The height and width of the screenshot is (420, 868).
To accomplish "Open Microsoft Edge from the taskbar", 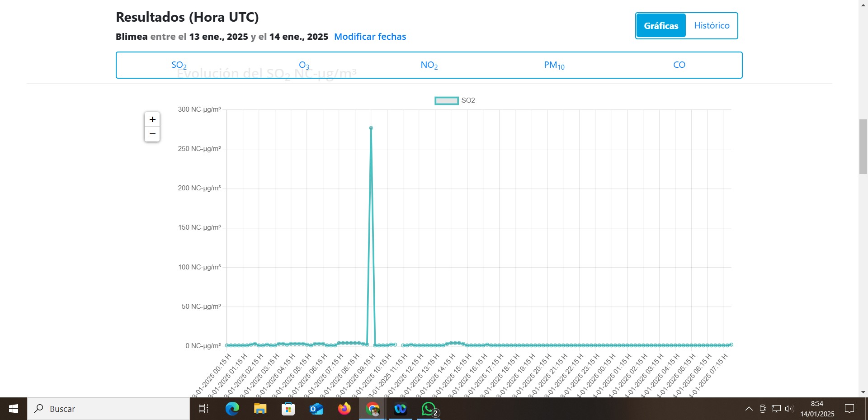I will click(x=232, y=409).
